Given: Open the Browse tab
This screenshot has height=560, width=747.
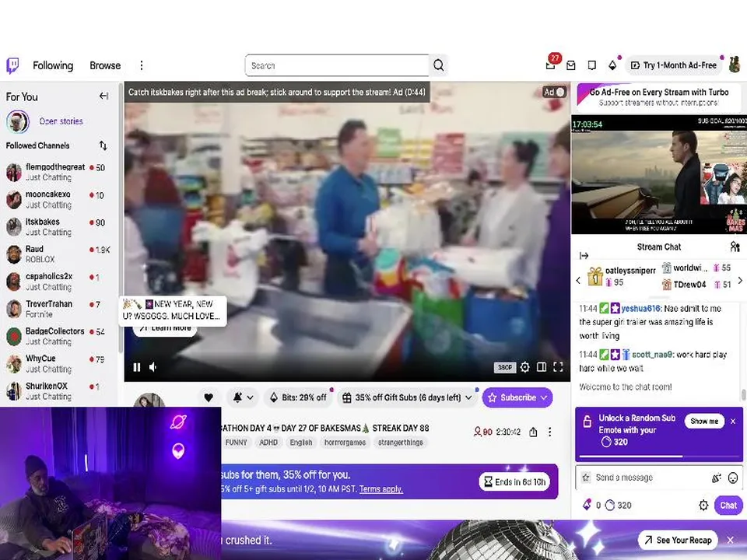Looking at the screenshot, I should [x=105, y=65].
